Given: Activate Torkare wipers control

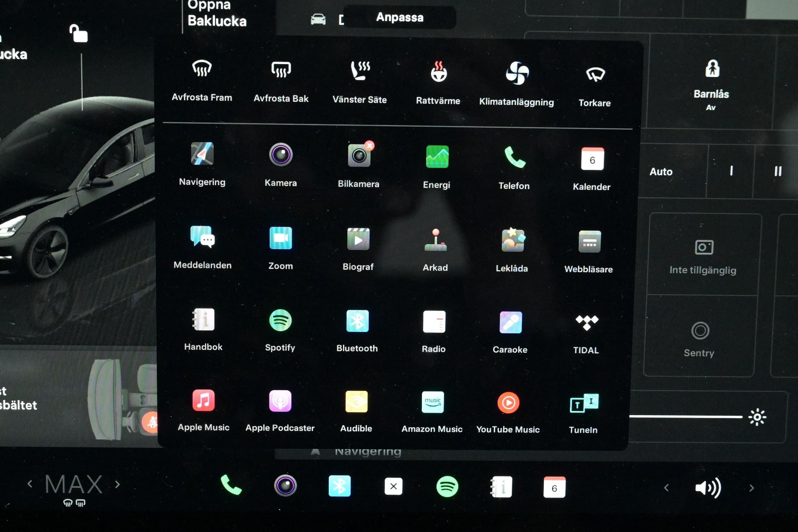Looking at the screenshot, I should pyautogui.click(x=595, y=87).
